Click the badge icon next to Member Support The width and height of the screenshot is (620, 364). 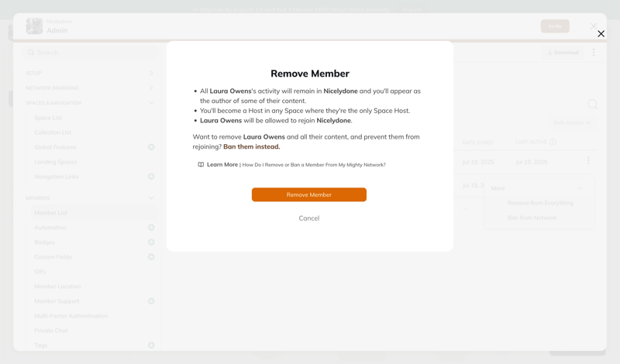pos(151,301)
